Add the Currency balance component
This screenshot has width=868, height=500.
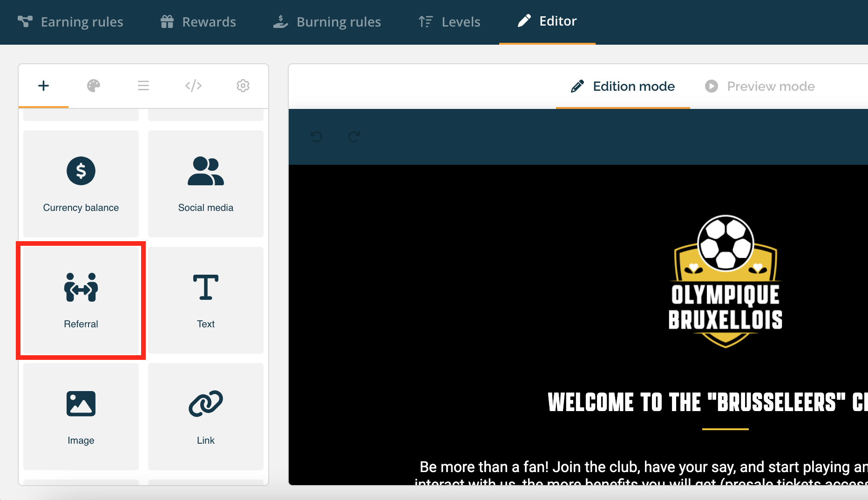coord(81,184)
